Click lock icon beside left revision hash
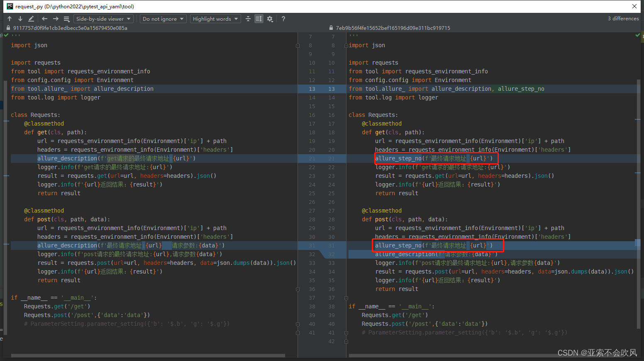The image size is (644, 361). [8, 28]
